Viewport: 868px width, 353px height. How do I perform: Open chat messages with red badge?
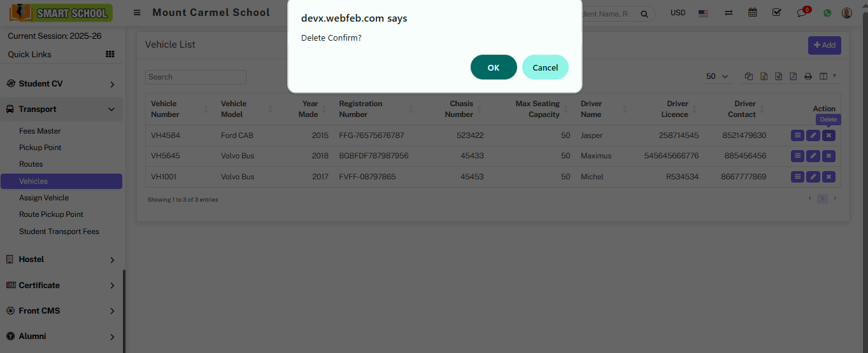pyautogui.click(x=802, y=13)
